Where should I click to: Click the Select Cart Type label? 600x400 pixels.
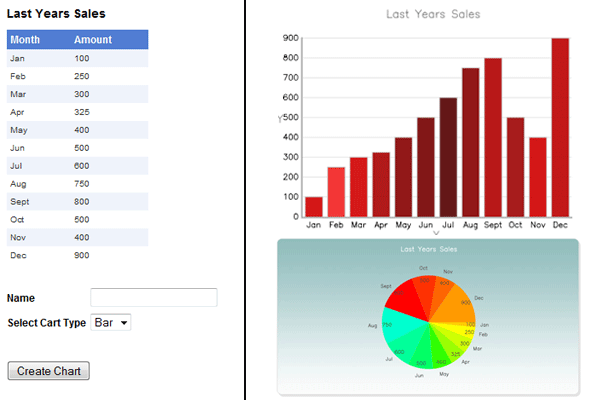(x=47, y=323)
